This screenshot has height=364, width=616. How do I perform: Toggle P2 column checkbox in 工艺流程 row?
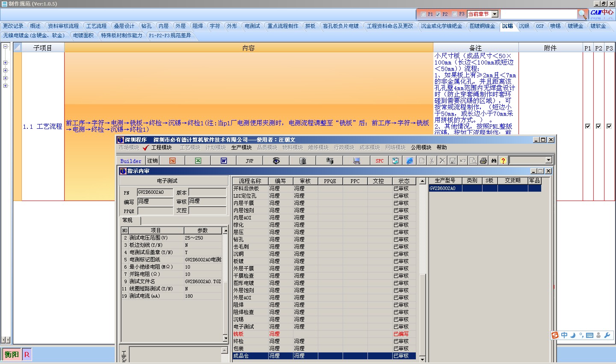[x=598, y=126]
